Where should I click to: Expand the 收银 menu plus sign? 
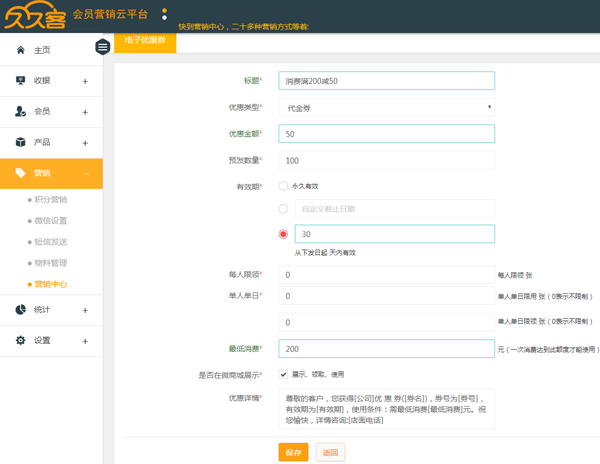pos(85,82)
